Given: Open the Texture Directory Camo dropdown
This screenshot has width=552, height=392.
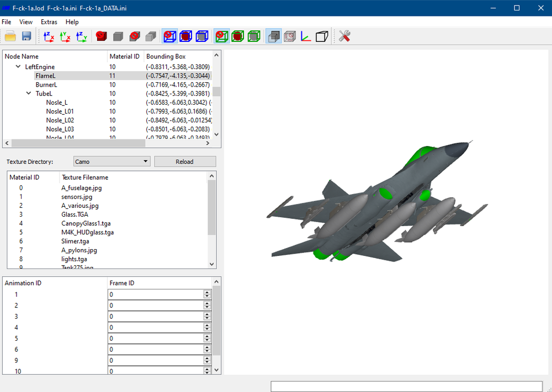Looking at the screenshot, I should click(112, 162).
